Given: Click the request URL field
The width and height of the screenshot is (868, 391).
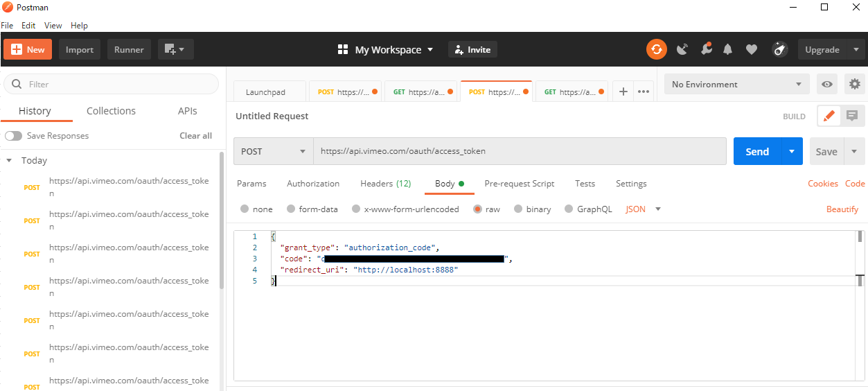Looking at the screenshot, I should click(520, 151).
